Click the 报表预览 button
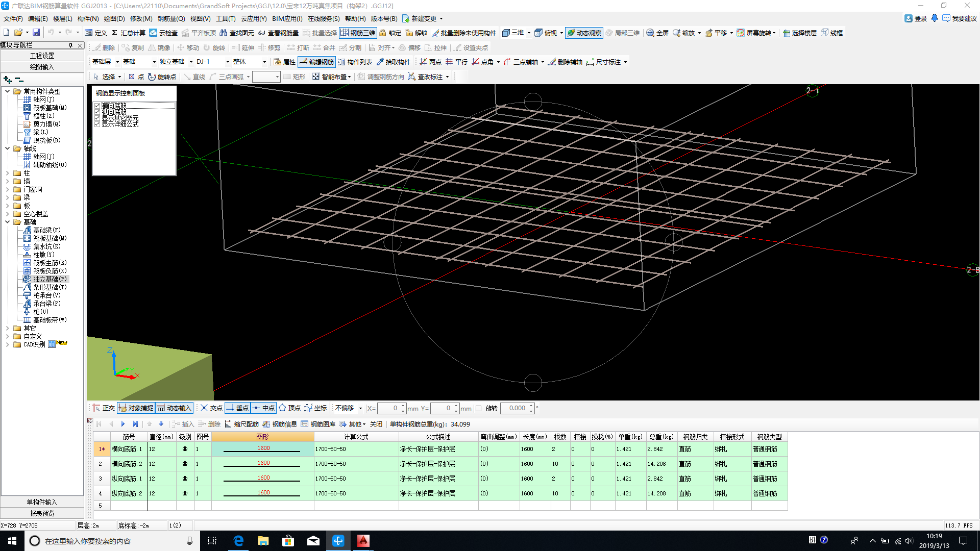 click(x=42, y=513)
